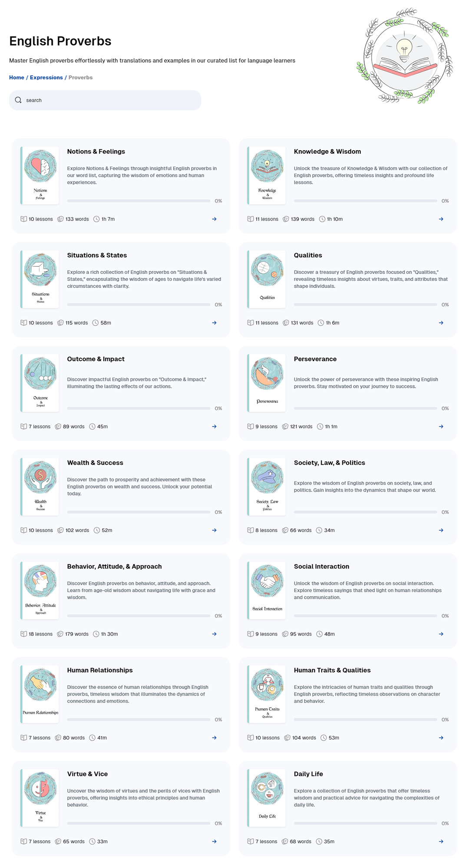Click the Situations & States cover thumbnail
Image resolution: width=469 pixels, height=868 pixels.
pyautogui.click(x=40, y=279)
